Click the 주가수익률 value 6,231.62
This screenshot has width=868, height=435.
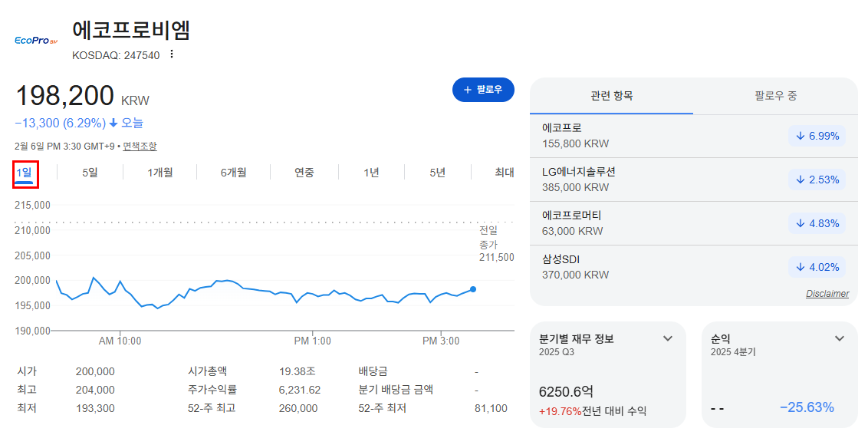click(x=300, y=390)
